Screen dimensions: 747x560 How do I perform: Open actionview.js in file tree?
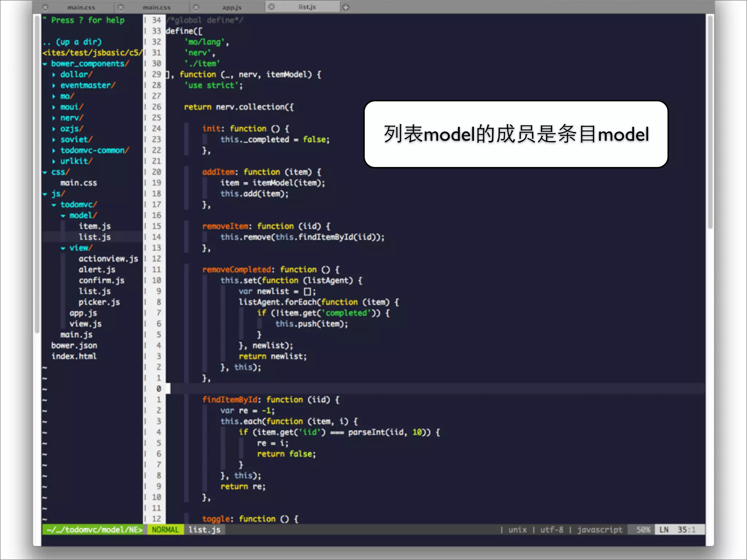[108, 259]
